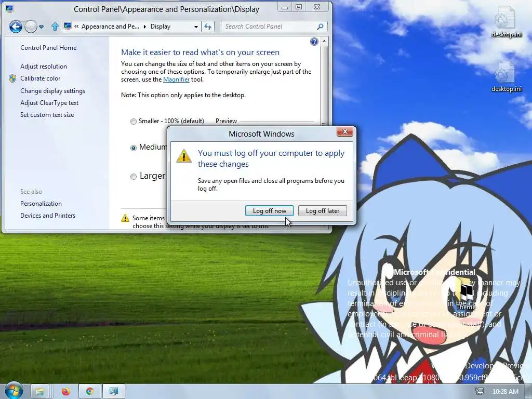532x399 pixels.
Task: Click Log off later button
Action: 322,211
